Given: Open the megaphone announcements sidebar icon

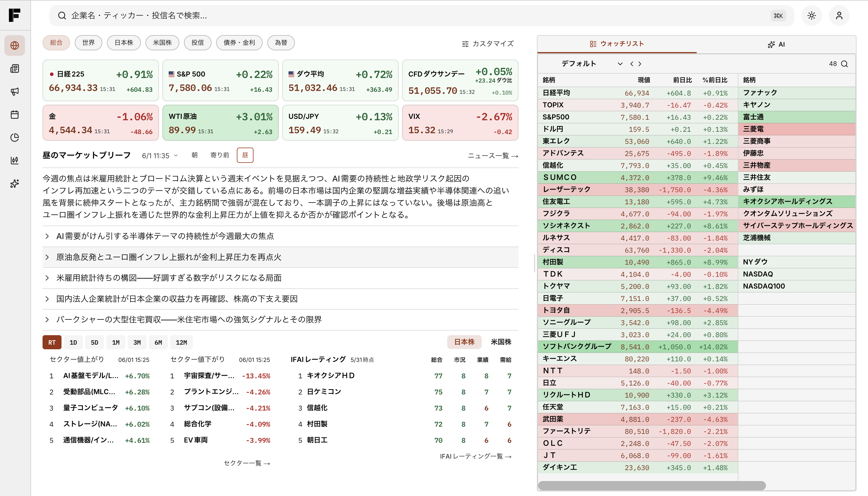Looking at the screenshot, I should [x=15, y=91].
